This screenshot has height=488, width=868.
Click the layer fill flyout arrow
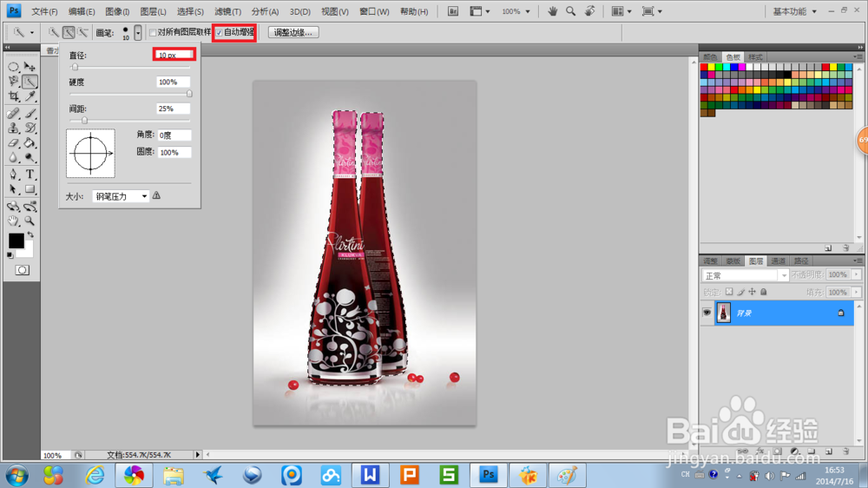pos(857,292)
